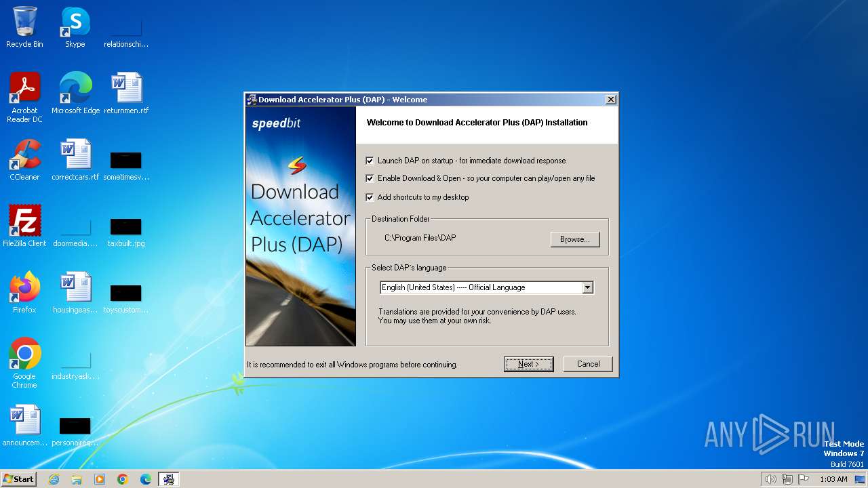Click Next to continue installation

[529, 364]
